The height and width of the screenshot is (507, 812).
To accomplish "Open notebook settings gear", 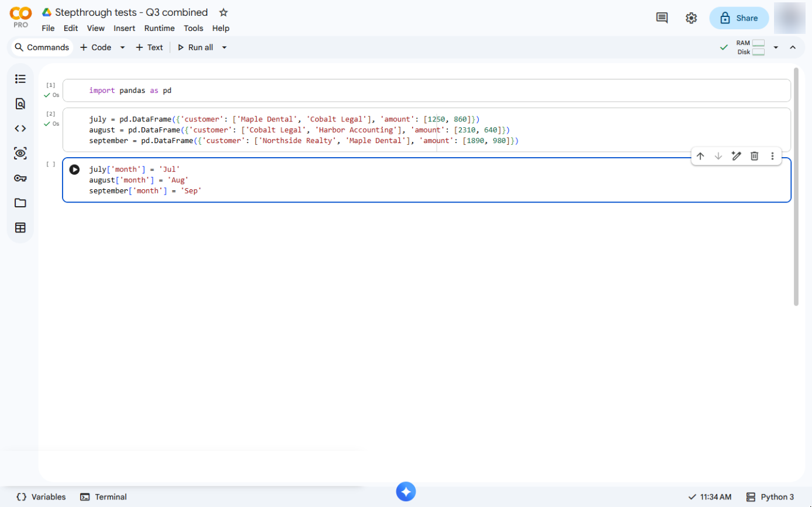I will 692,18.
